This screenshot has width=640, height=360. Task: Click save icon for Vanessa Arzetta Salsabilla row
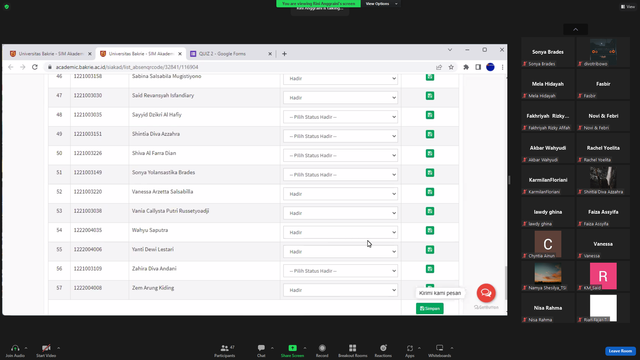point(430,191)
